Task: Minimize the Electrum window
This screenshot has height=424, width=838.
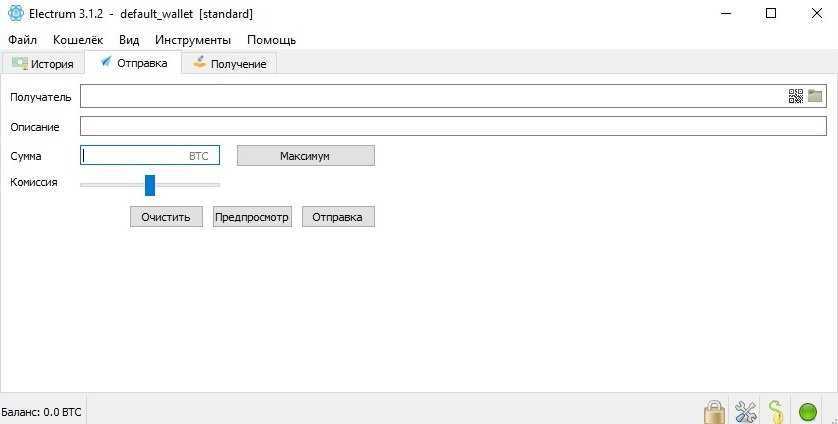Action: coord(725,13)
